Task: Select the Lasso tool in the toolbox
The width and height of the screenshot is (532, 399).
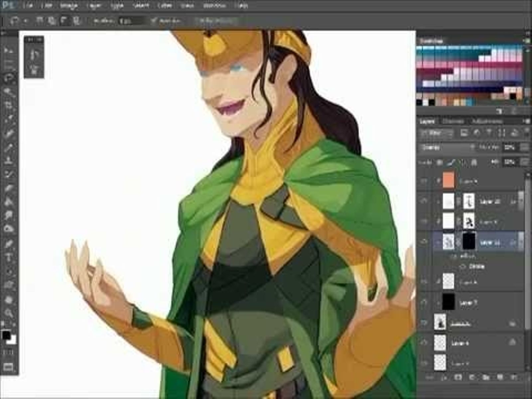Action: [8, 78]
